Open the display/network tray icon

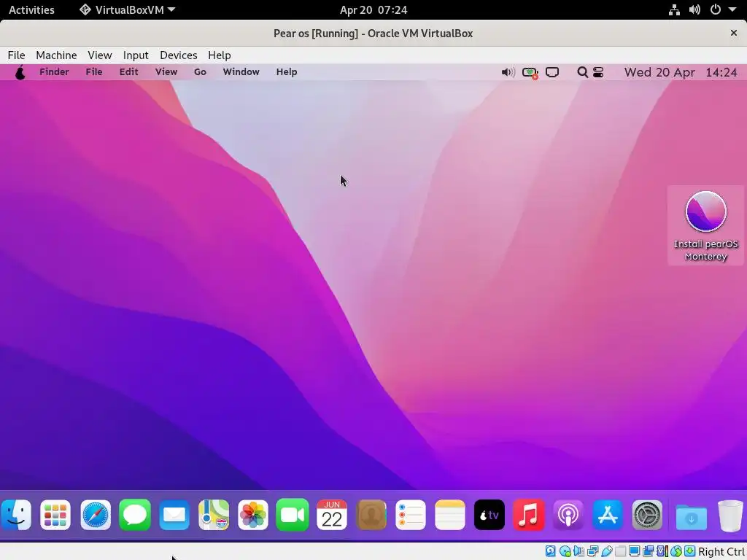click(x=552, y=72)
